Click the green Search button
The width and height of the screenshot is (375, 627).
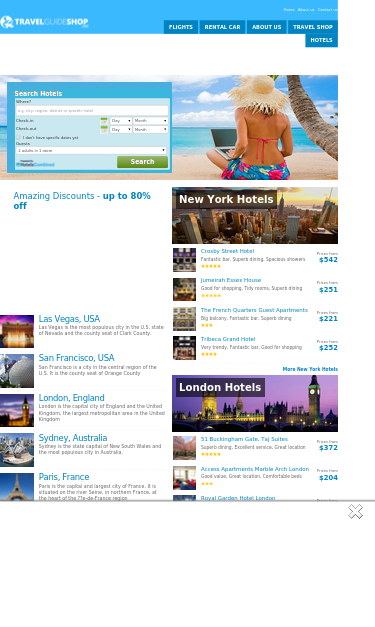[x=142, y=162]
